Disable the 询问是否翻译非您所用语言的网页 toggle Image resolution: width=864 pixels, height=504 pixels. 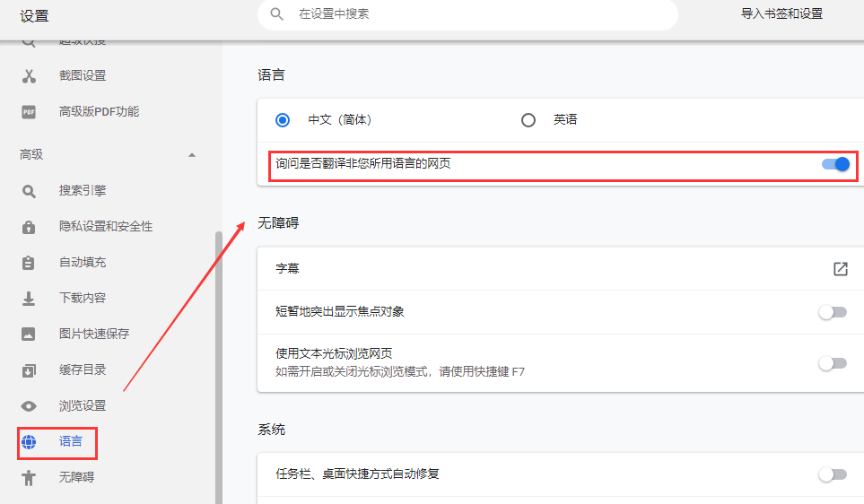pyautogui.click(x=834, y=164)
